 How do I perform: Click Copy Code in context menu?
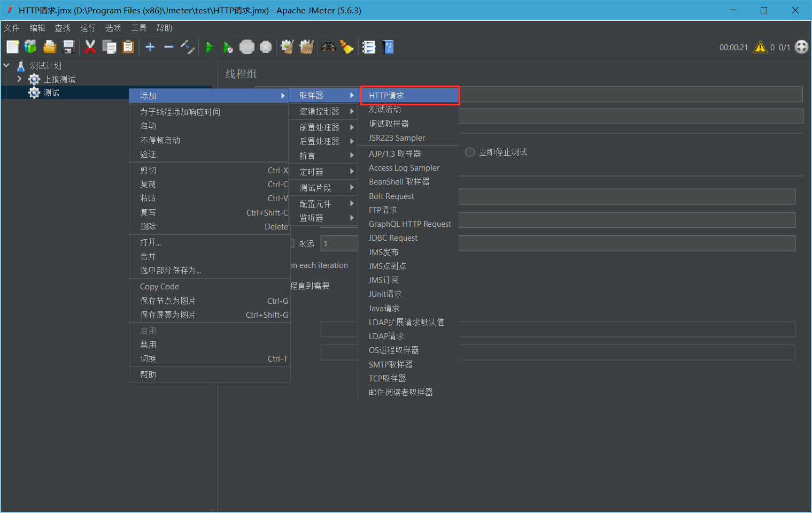[210, 287]
